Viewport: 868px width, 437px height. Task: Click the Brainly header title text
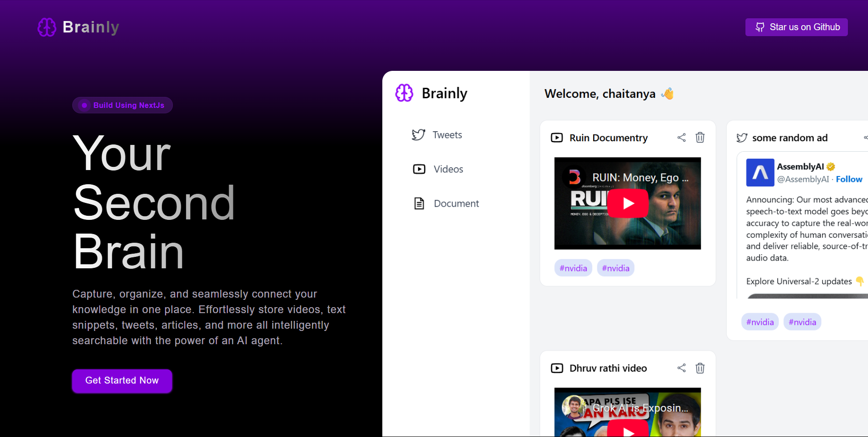coord(91,27)
